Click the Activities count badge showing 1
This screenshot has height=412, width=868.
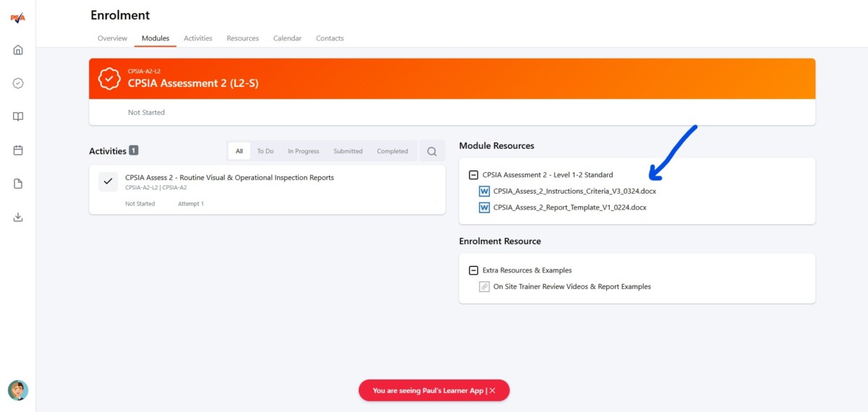(134, 150)
